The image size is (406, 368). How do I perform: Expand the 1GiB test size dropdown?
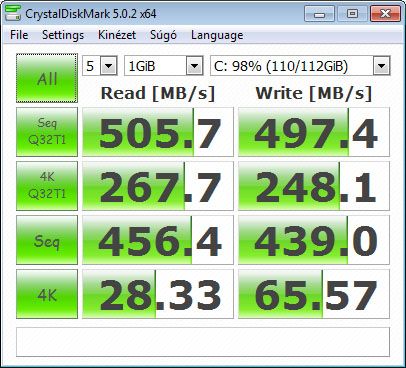point(195,66)
